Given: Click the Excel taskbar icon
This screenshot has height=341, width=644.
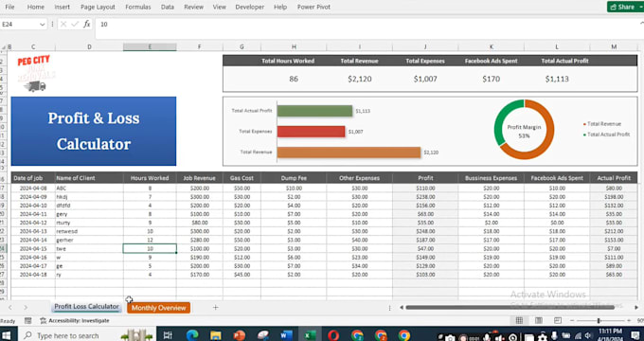Looking at the screenshot, I should 310,335.
